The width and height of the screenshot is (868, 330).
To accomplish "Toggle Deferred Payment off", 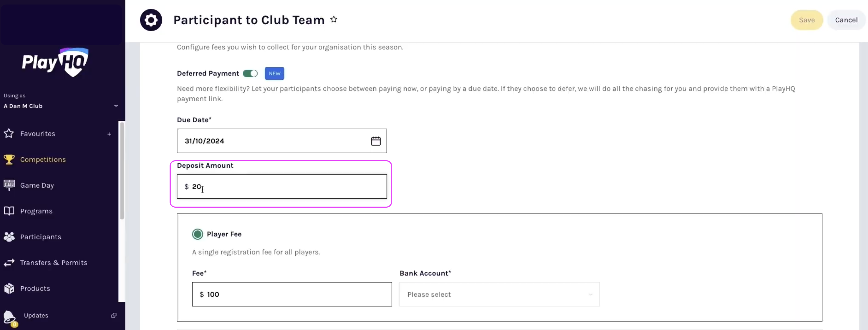I will 250,73.
